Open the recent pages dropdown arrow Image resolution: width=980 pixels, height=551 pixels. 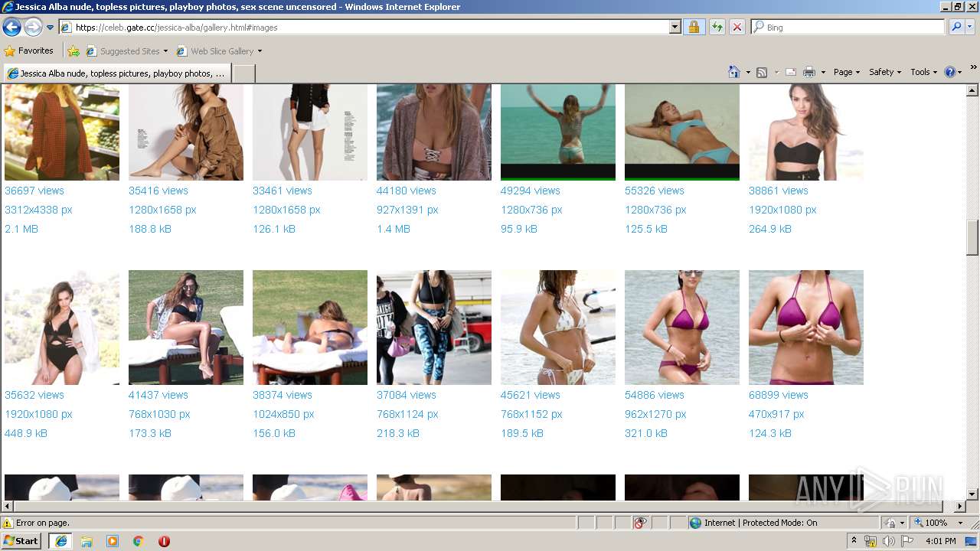pos(50,28)
